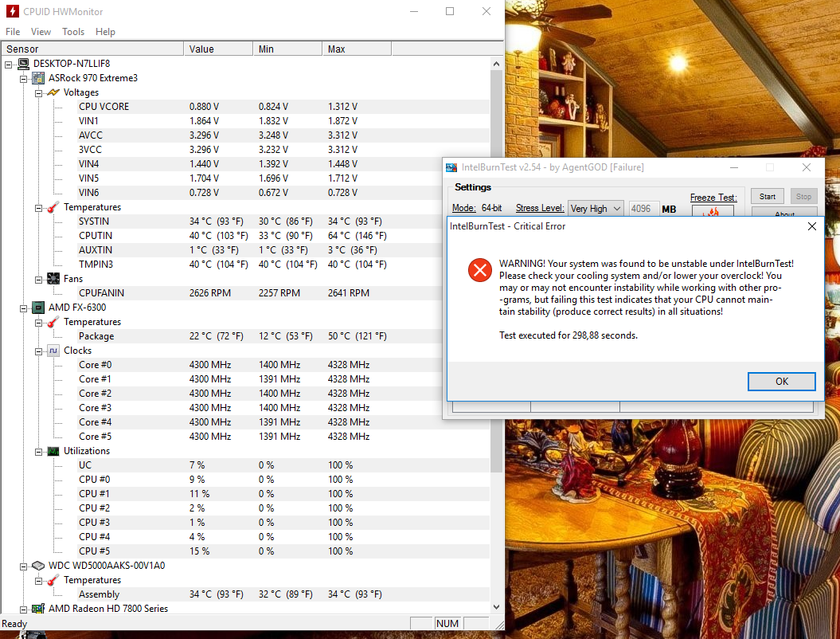Image resolution: width=840 pixels, height=639 pixels.
Task: Open the View menu in HWMonitor
Action: (x=41, y=32)
